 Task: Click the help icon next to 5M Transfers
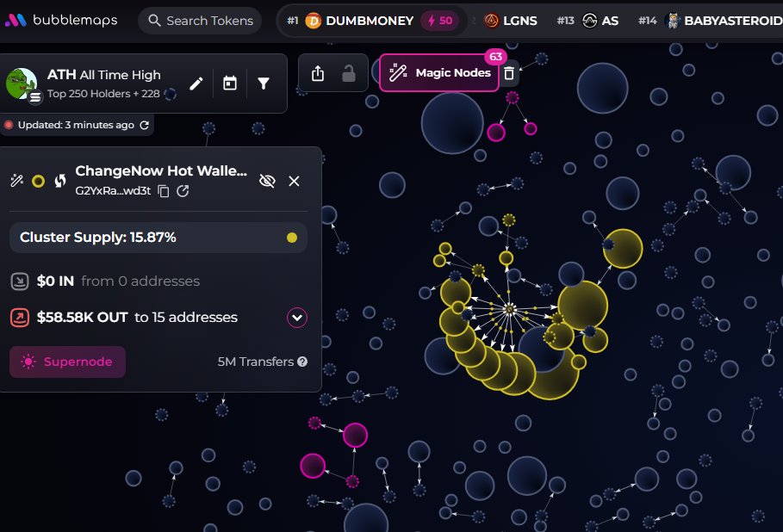302,362
